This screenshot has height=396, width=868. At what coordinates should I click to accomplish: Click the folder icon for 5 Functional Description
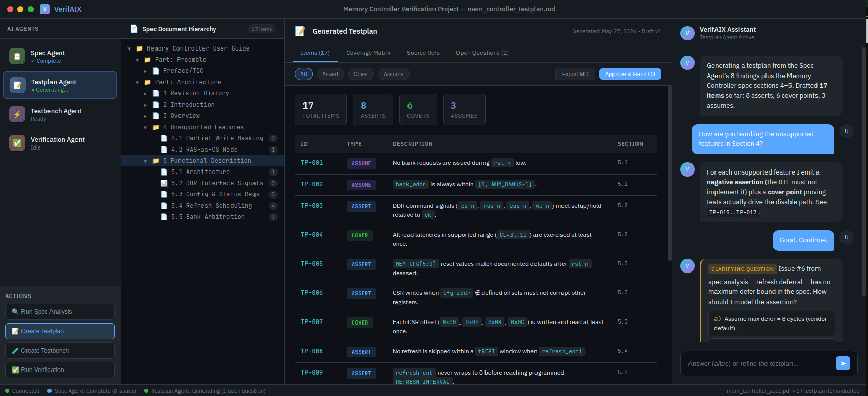[x=156, y=161]
